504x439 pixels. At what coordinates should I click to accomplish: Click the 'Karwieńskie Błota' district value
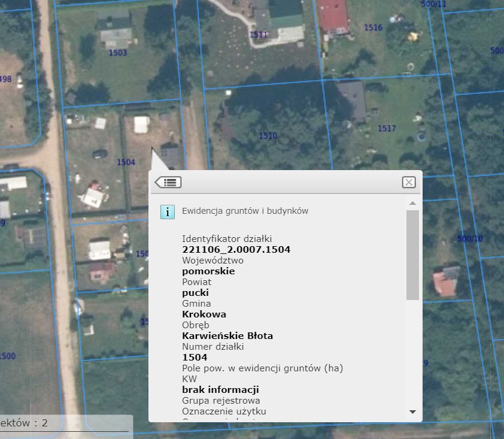tap(227, 336)
